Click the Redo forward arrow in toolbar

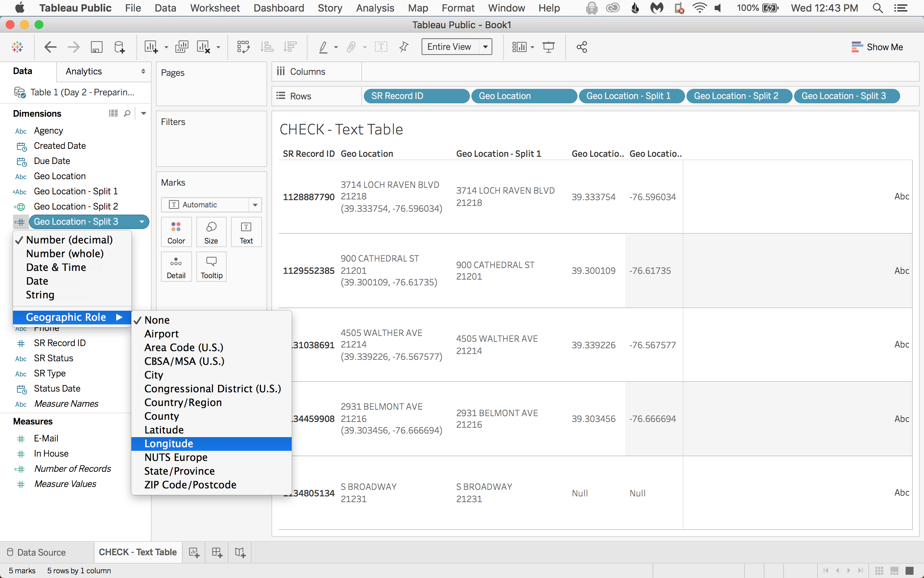click(x=73, y=47)
